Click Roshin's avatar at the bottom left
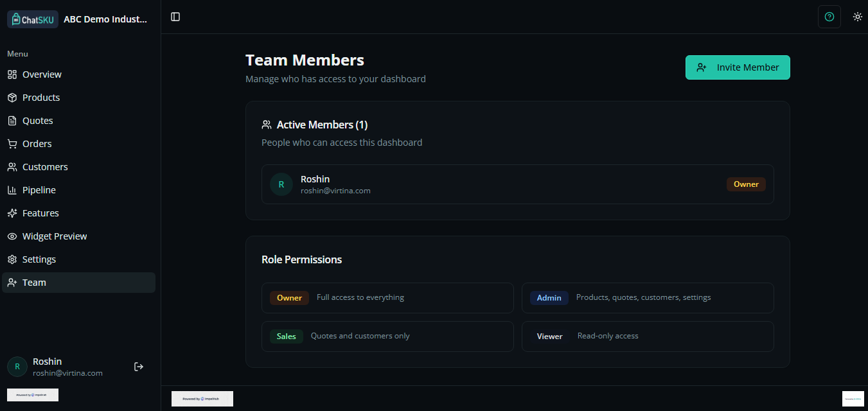Image resolution: width=868 pixels, height=411 pixels. (16, 366)
